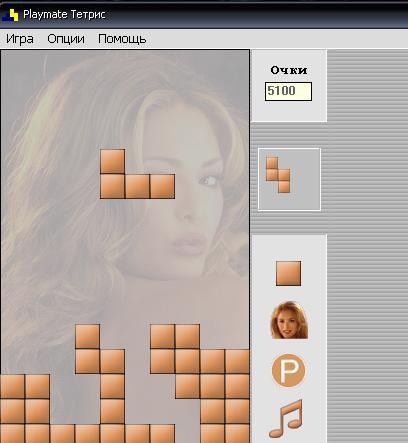Click the next piece preview box
Viewport: 408px width, 443px height.
(x=289, y=179)
